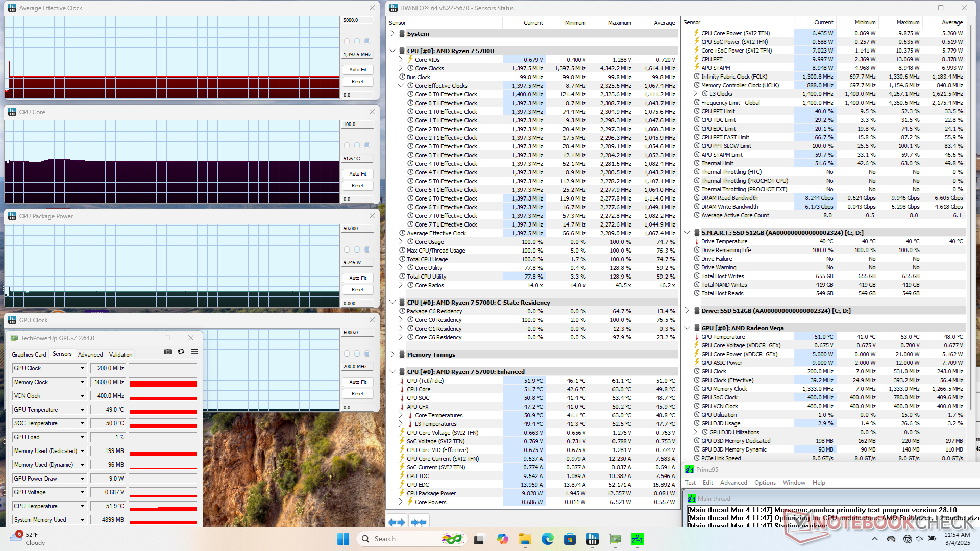Image resolution: width=980 pixels, height=551 pixels.
Task: Click the HWiNFO taskbar icon
Action: click(x=593, y=539)
